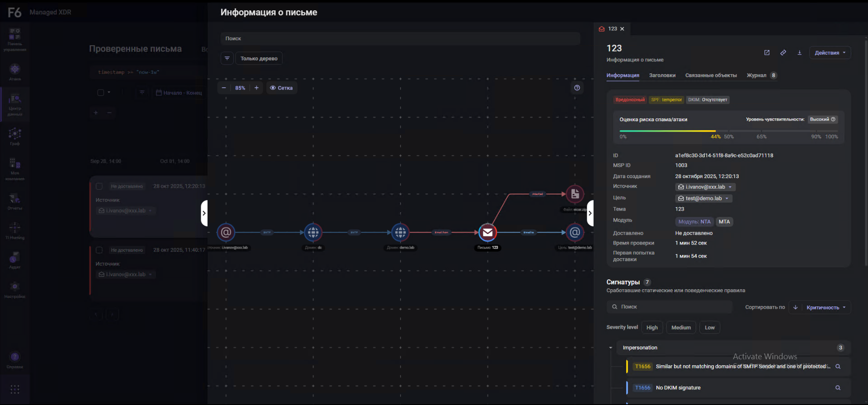The height and width of the screenshot is (405, 868).
Task: Open letter in new window icon
Action: (767, 53)
